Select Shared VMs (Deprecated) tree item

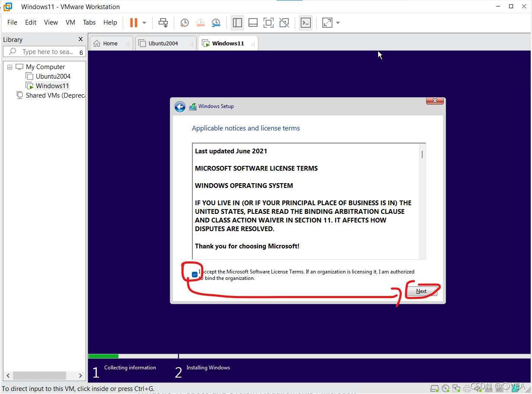coord(55,95)
